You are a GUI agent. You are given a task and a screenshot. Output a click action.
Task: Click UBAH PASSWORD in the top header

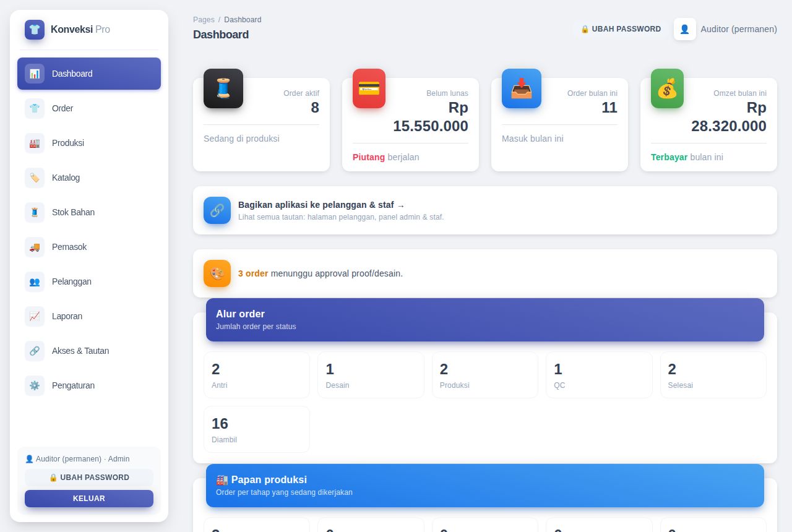[621, 29]
